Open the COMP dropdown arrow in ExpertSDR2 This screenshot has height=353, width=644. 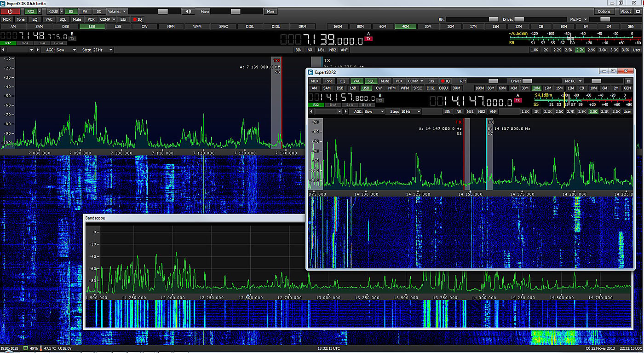click(x=421, y=81)
